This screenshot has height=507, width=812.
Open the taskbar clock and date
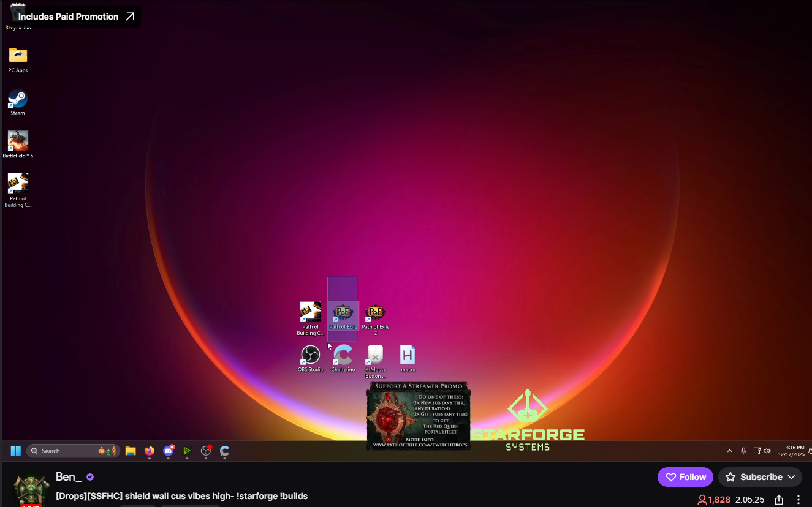click(x=791, y=451)
